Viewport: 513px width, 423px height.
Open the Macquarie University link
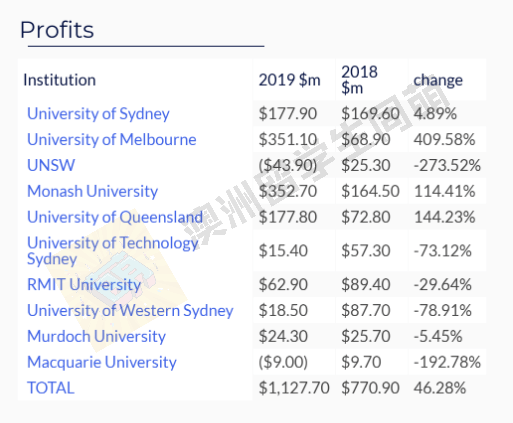tap(102, 362)
